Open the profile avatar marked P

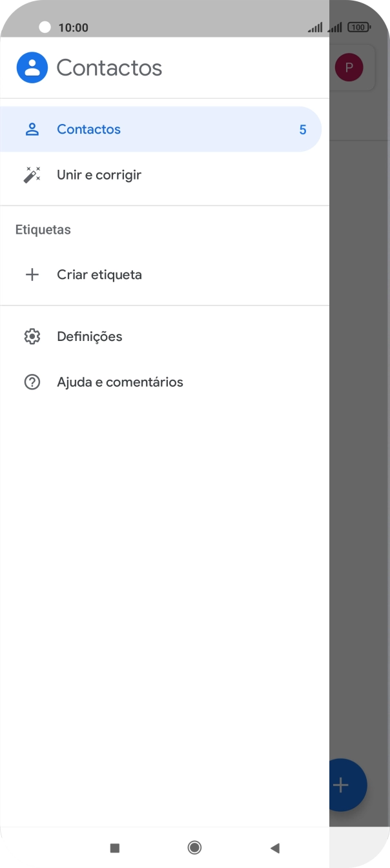[x=349, y=67]
